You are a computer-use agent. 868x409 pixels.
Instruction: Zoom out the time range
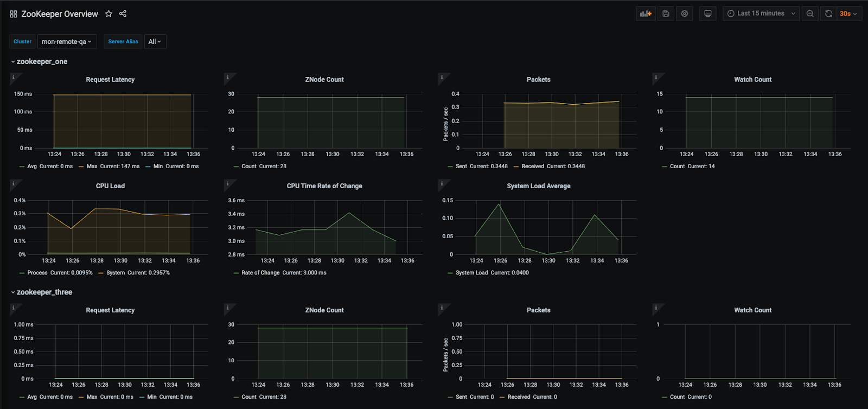[x=810, y=14]
